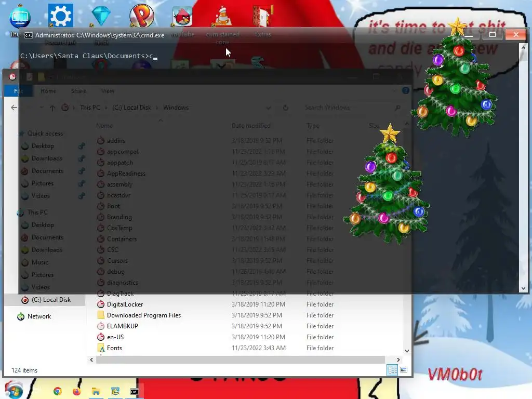The width and height of the screenshot is (532, 399).
Task: Click "File folder" type in ELAMBKUP row
Action: point(320,326)
